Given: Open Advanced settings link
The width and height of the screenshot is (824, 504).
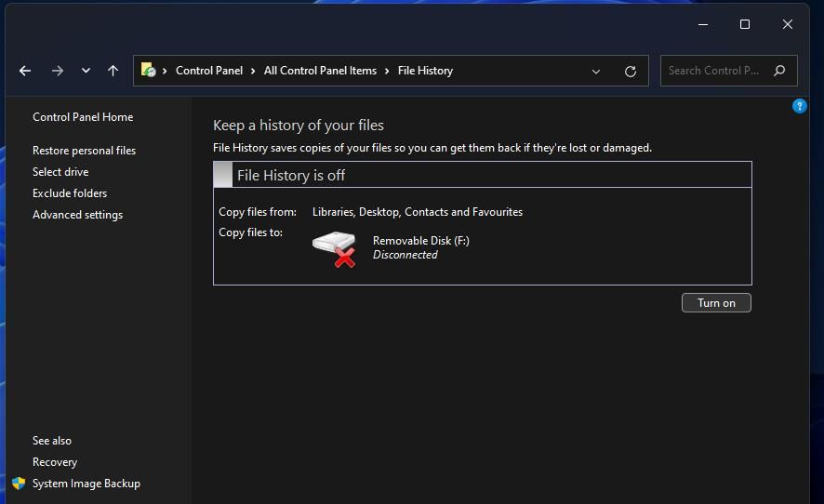Looking at the screenshot, I should tap(78, 215).
